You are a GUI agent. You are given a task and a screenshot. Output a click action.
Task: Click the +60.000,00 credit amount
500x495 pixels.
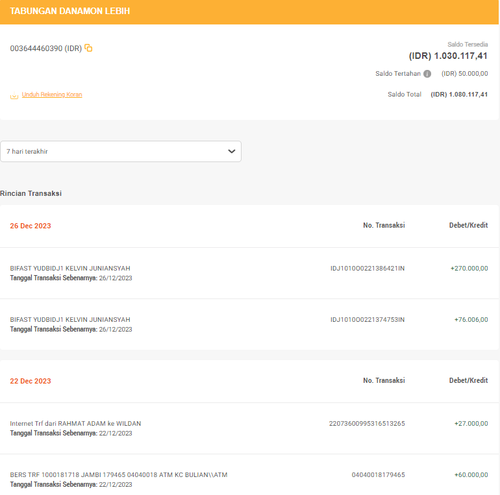(x=471, y=475)
